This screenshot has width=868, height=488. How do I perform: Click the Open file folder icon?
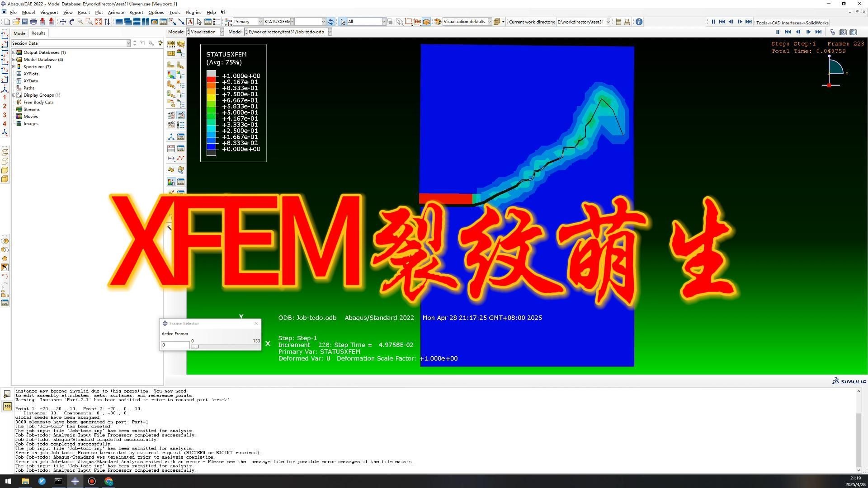click(16, 22)
